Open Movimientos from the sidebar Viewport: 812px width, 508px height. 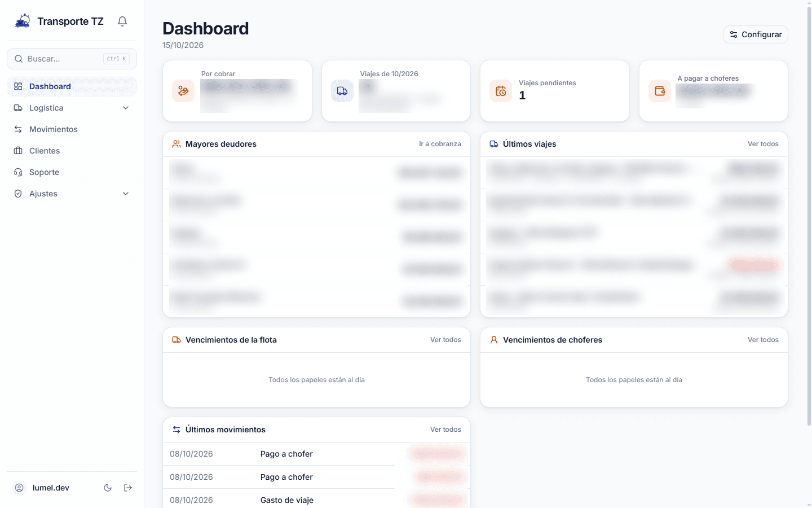click(x=72, y=129)
